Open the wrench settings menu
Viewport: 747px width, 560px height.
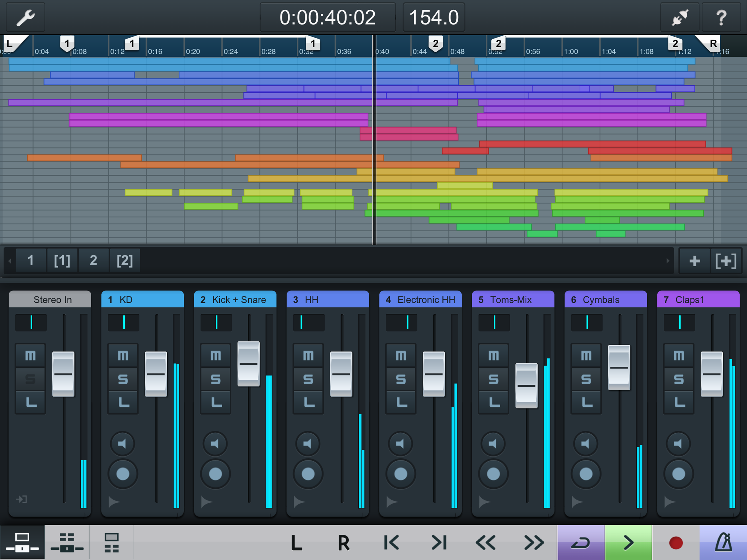point(25,17)
